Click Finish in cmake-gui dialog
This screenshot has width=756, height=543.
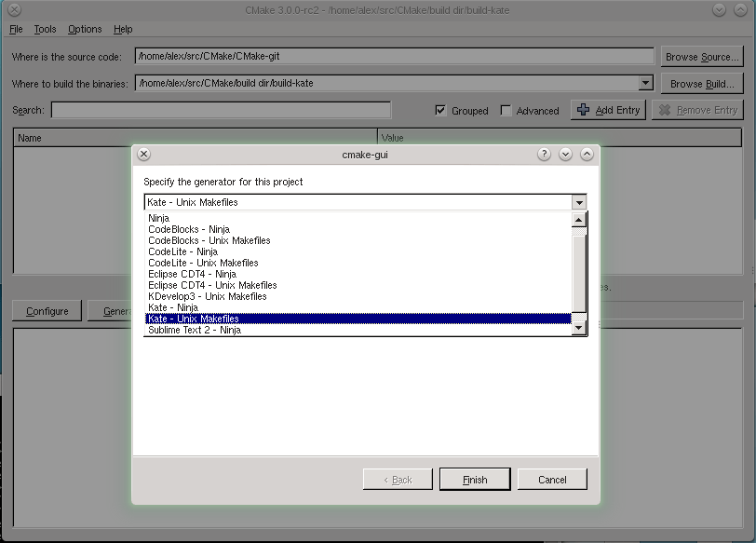pos(475,480)
